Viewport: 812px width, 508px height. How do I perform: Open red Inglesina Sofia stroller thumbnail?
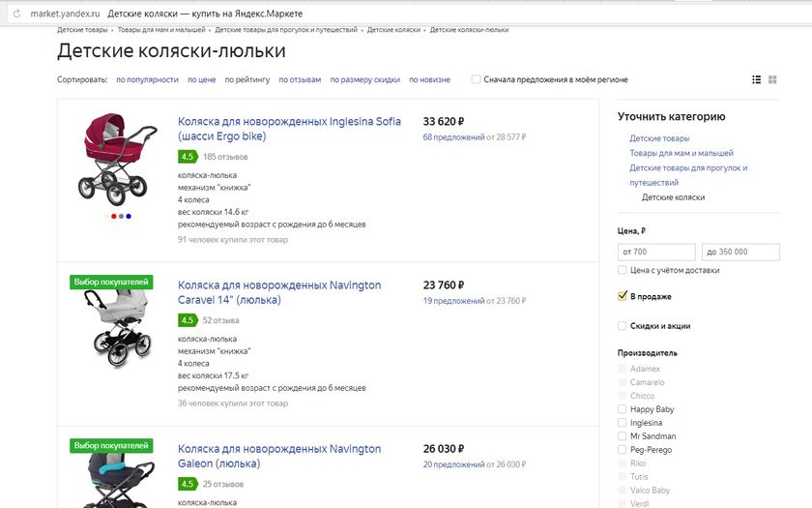(117, 159)
